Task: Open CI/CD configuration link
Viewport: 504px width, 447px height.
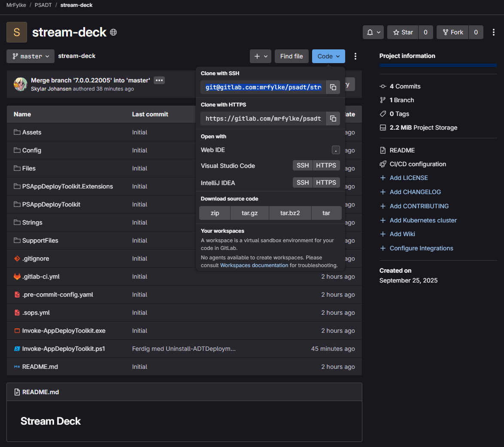Action: click(418, 164)
